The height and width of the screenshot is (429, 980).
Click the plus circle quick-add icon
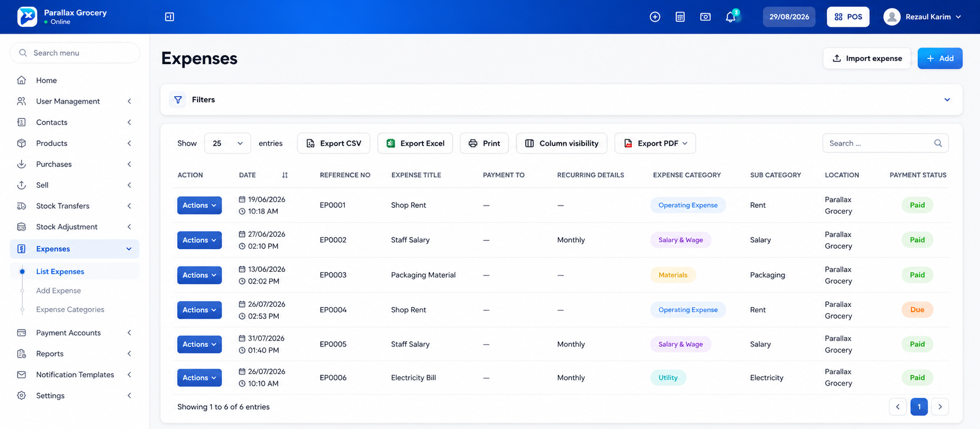click(x=655, y=17)
